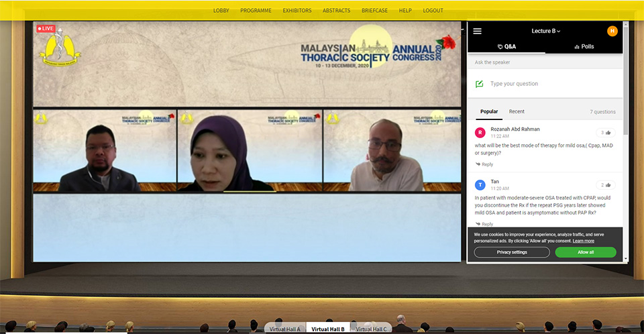Open EXHIBITORS in top navigation
Image resolution: width=644 pixels, height=334 pixels.
pyautogui.click(x=297, y=11)
